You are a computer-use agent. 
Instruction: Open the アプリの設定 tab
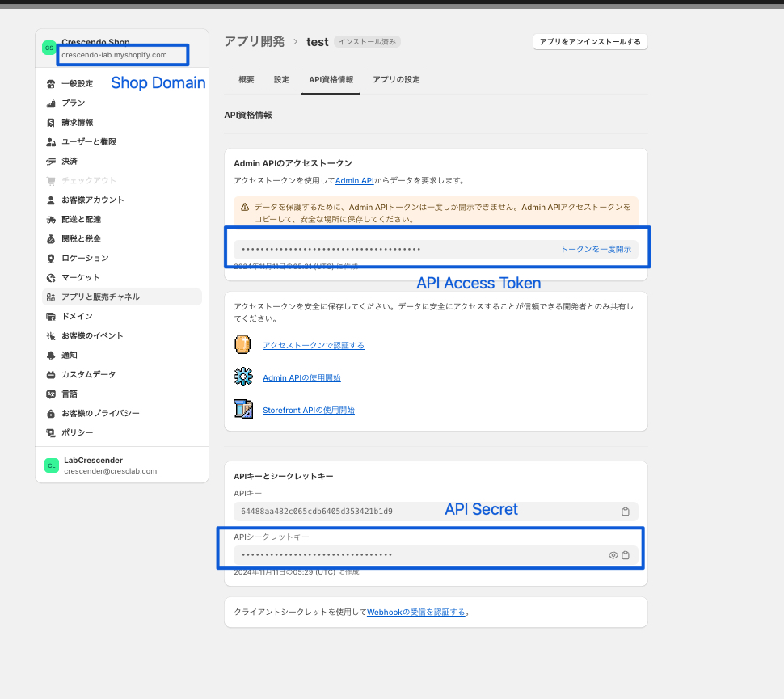pyautogui.click(x=396, y=80)
